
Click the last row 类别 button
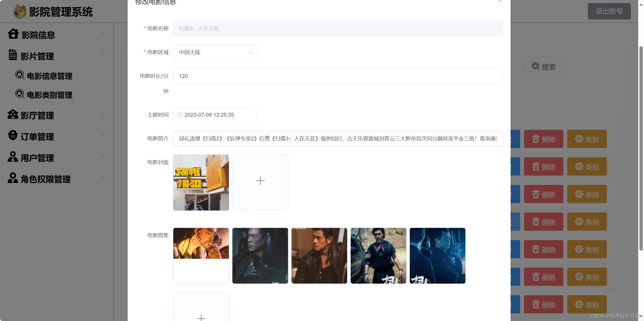click(587, 304)
